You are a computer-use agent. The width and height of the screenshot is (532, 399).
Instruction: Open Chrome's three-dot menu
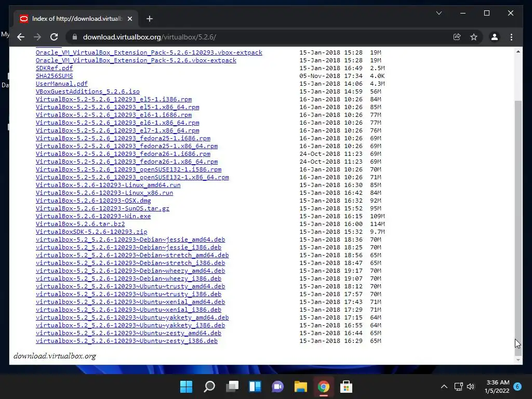click(511, 37)
